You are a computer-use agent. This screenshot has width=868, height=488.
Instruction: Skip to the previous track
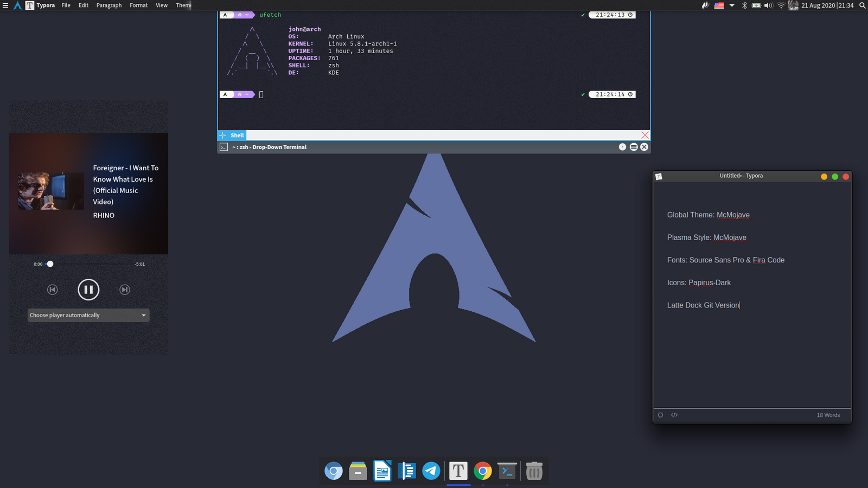[x=52, y=290]
